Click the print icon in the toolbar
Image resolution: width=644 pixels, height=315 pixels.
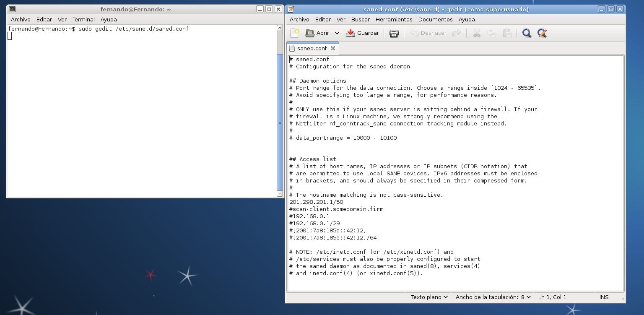click(394, 33)
